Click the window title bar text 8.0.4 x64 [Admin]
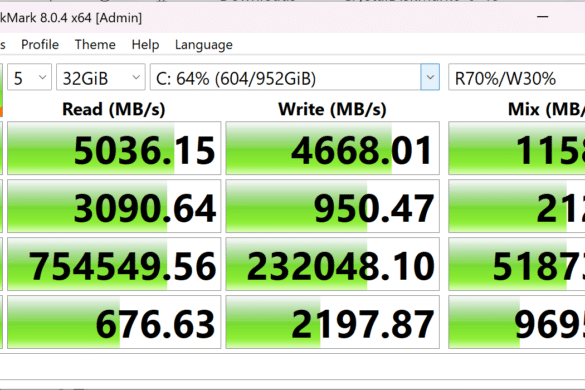The height and width of the screenshot is (390, 585). 91,18
